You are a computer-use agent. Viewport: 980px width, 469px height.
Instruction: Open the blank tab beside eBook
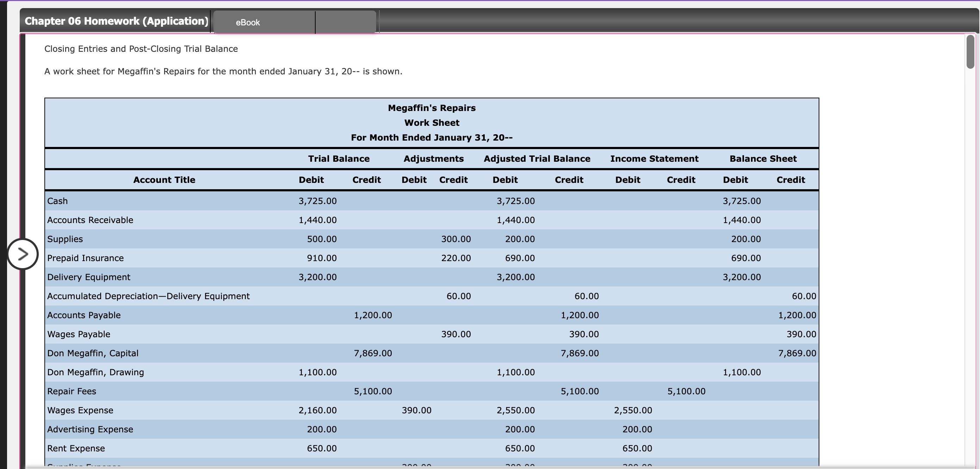[x=346, y=22]
